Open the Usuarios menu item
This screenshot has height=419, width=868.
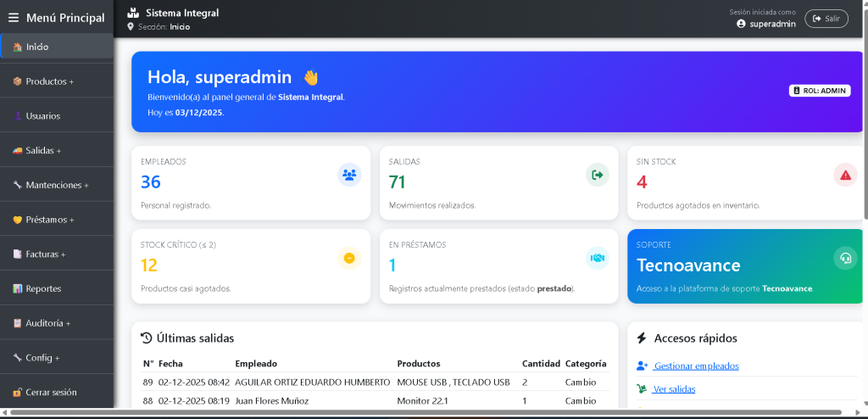coord(42,115)
